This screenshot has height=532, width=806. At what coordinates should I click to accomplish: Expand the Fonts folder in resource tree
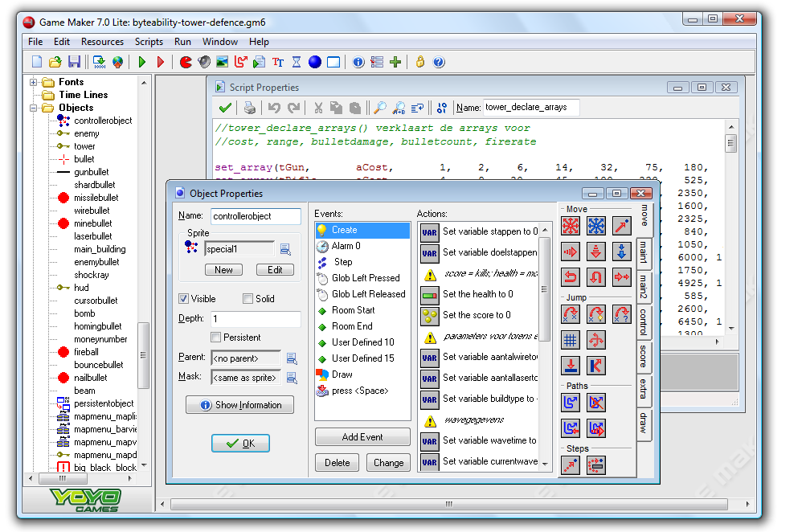point(34,82)
